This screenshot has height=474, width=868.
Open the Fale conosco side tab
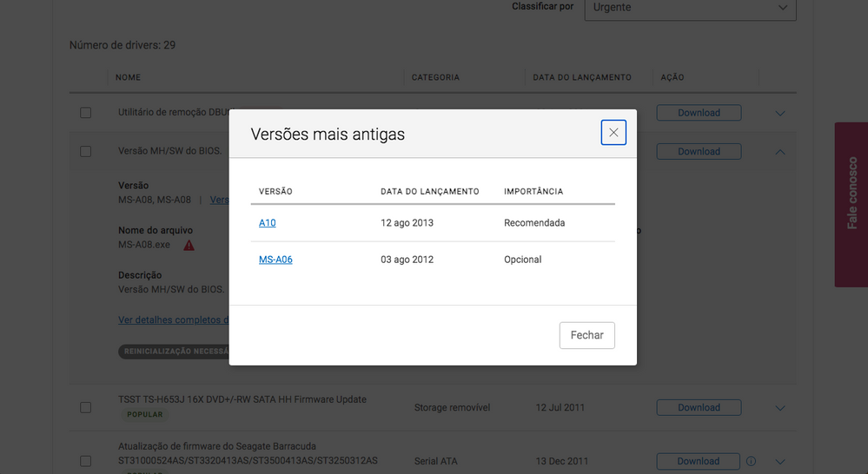click(x=851, y=204)
